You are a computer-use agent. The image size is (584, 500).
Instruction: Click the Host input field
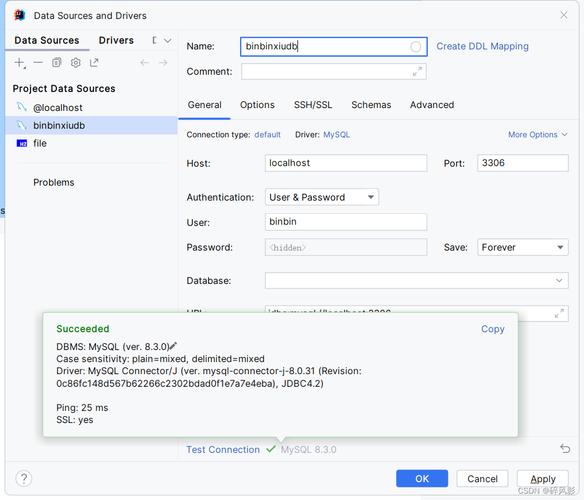[x=346, y=163]
